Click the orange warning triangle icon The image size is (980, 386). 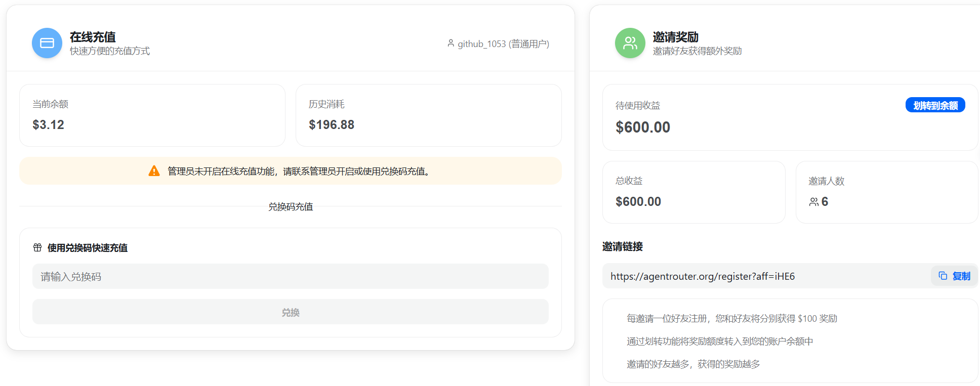(x=154, y=171)
